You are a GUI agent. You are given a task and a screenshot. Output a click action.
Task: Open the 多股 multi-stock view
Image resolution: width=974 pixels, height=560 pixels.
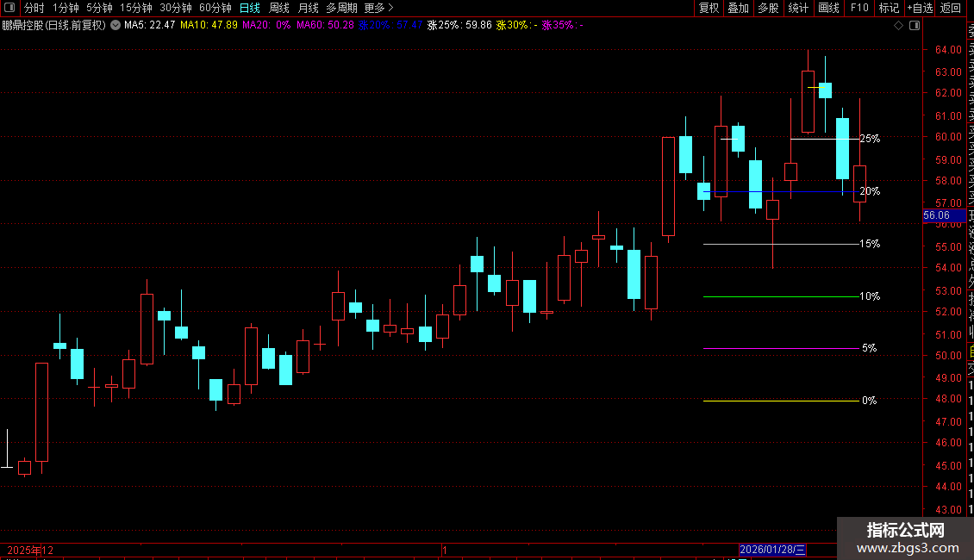pyautogui.click(x=768, y=8)
